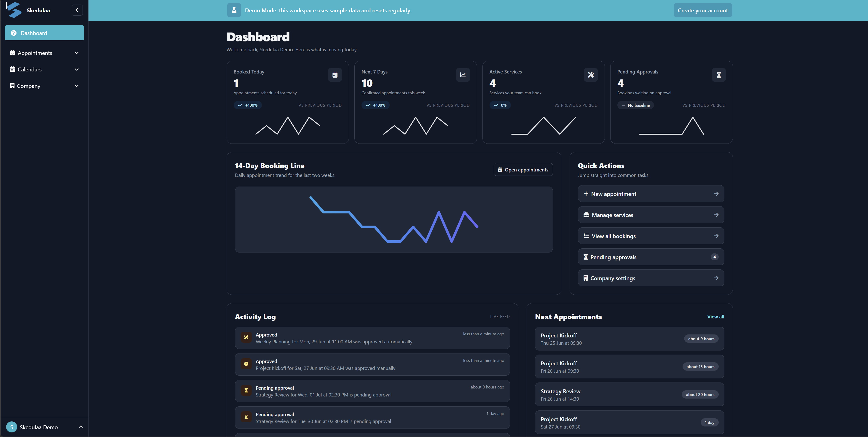
Task: Click the Dashboard gauge icon in sidebar
Action: point(14,33)
